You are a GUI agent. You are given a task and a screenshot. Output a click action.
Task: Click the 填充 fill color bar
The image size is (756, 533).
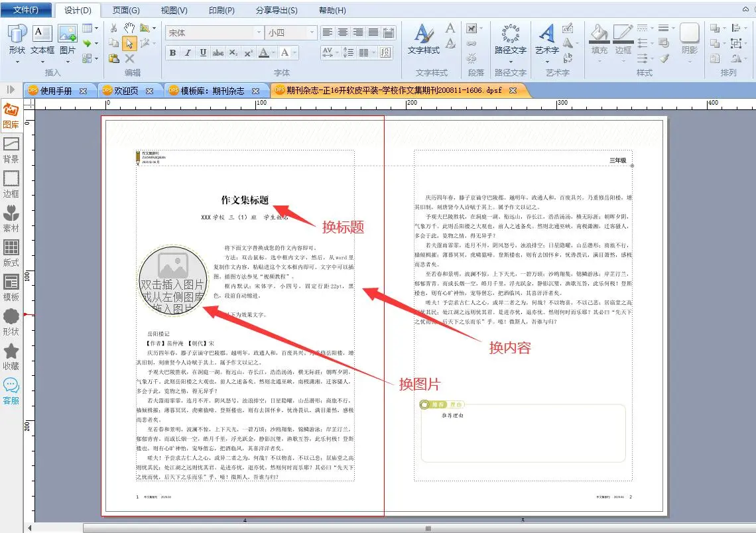[599, 42]
